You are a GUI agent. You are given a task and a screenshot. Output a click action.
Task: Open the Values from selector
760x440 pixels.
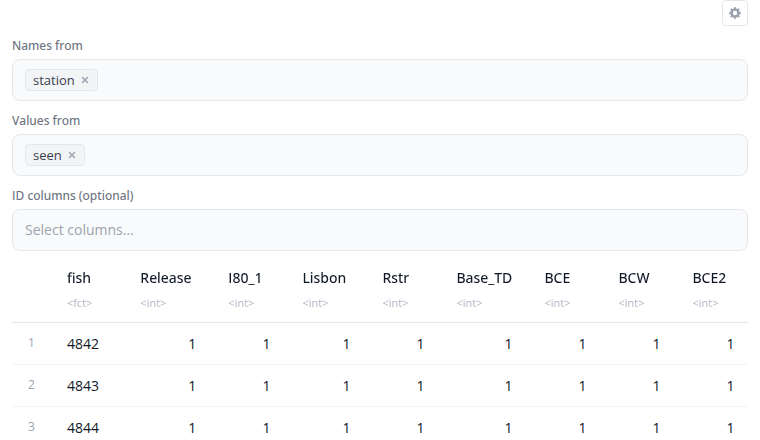click(380, 155)
